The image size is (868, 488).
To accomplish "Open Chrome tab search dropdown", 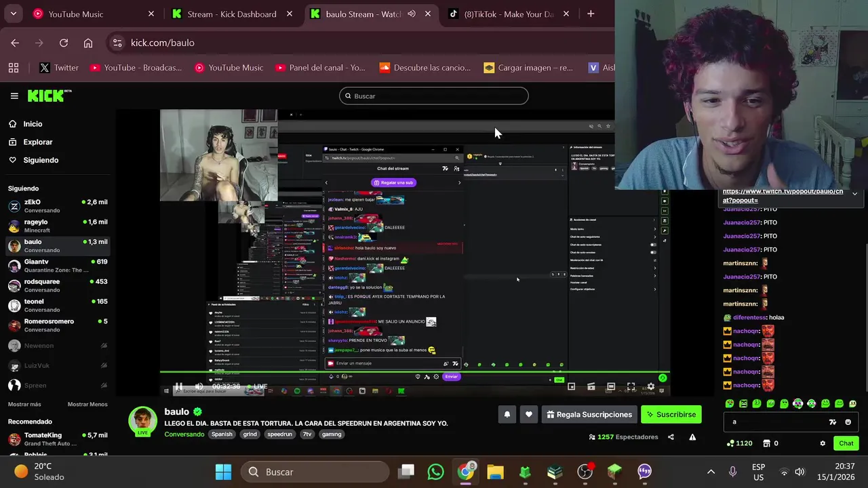I will 13,14.
